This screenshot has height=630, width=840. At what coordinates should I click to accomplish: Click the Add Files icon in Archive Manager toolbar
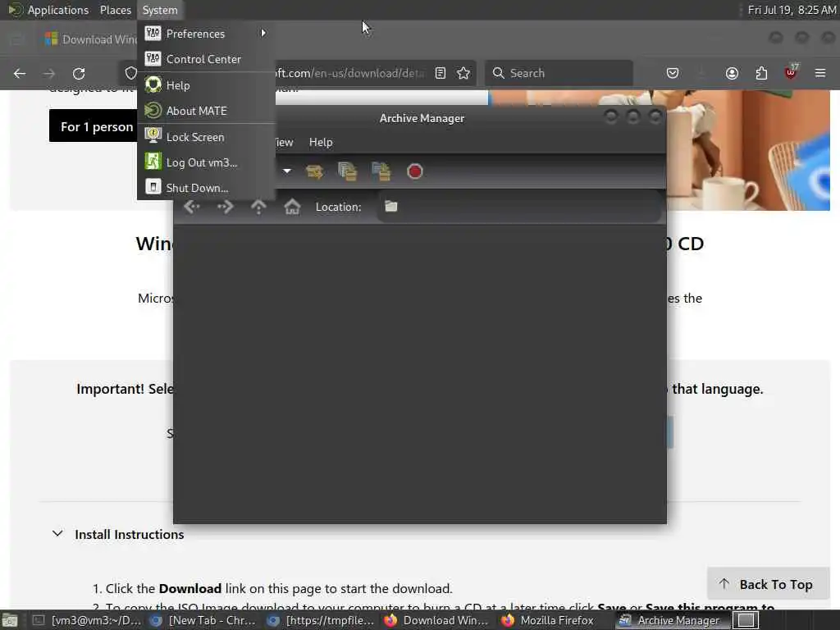[348, 171]
